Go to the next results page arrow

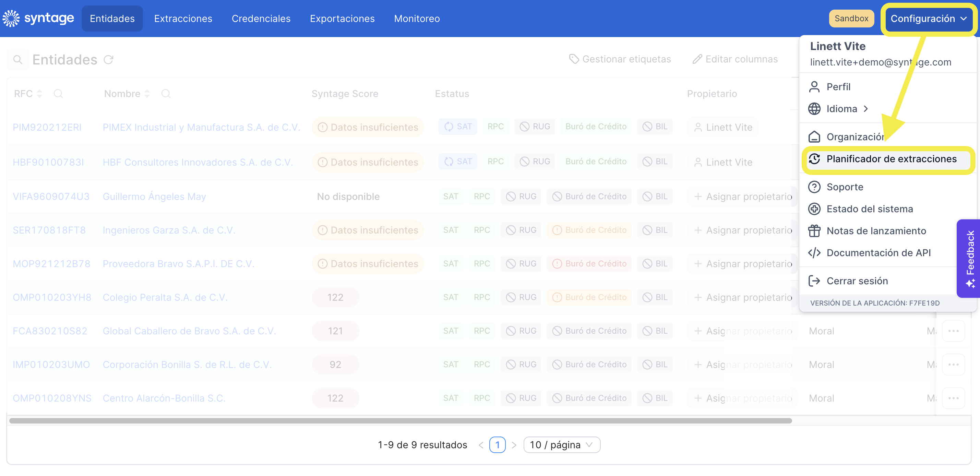point(514,445)
